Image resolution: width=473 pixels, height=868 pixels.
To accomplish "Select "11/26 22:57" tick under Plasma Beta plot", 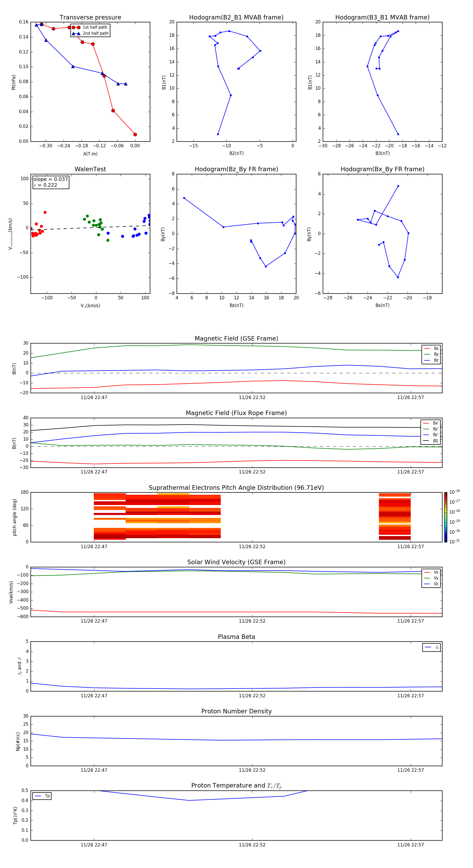I will pos(410,695).
